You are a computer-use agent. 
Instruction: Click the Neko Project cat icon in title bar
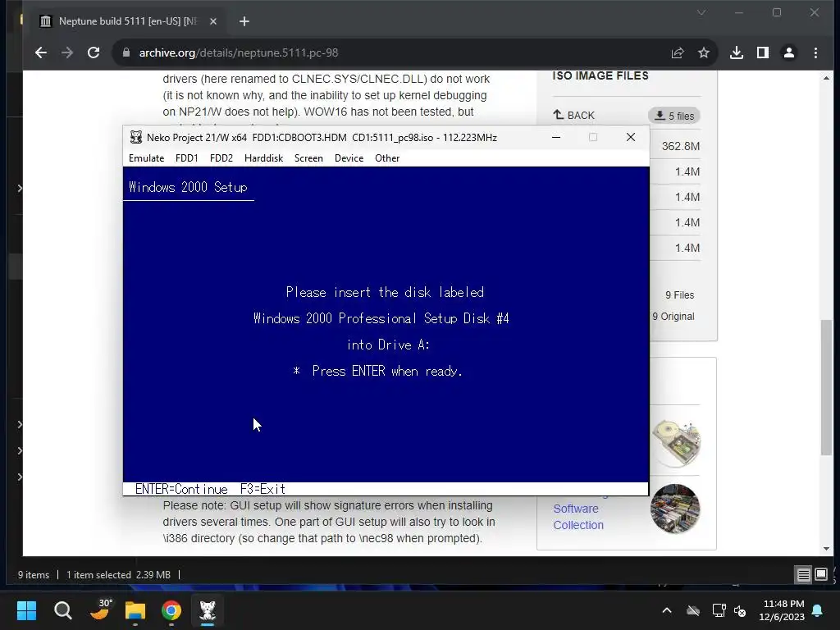click(136, 138)
